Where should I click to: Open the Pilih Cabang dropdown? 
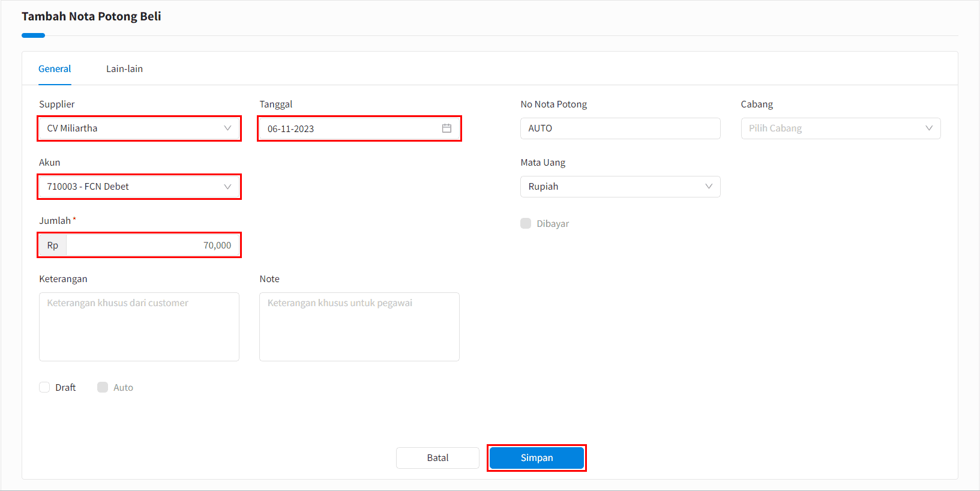click(x=840, y=128)
